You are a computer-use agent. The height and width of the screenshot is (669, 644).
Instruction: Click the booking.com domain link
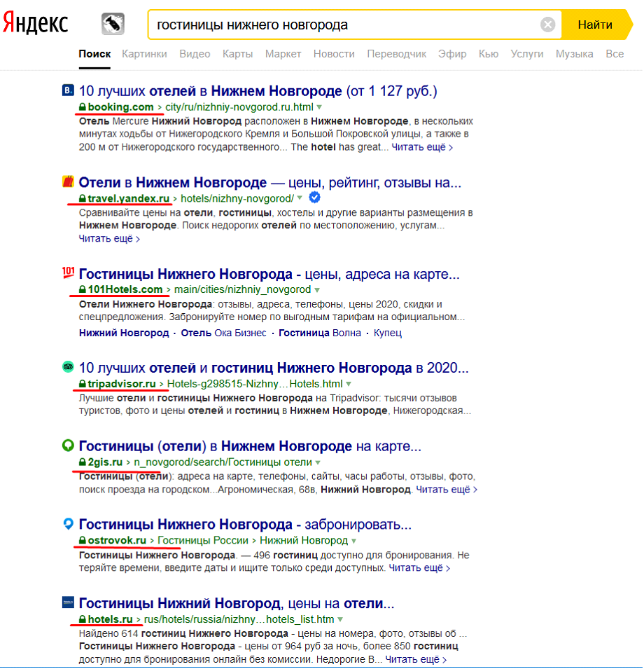(120, 107)
